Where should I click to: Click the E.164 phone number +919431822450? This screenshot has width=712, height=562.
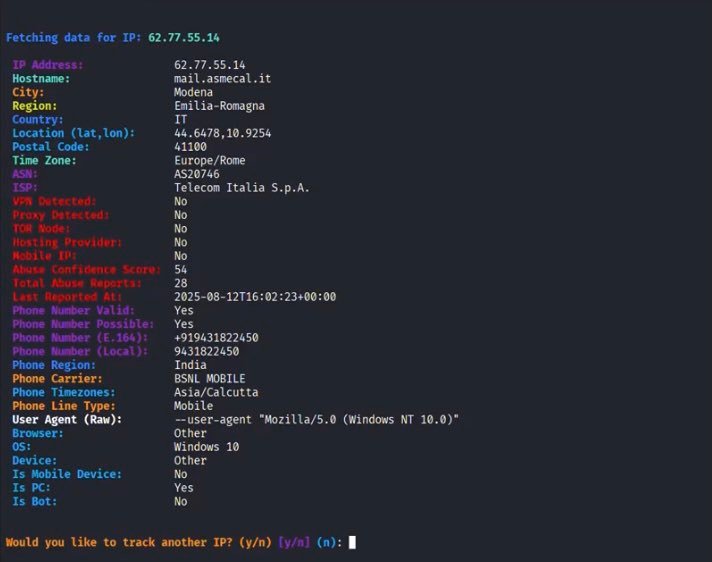click(216, 338)
